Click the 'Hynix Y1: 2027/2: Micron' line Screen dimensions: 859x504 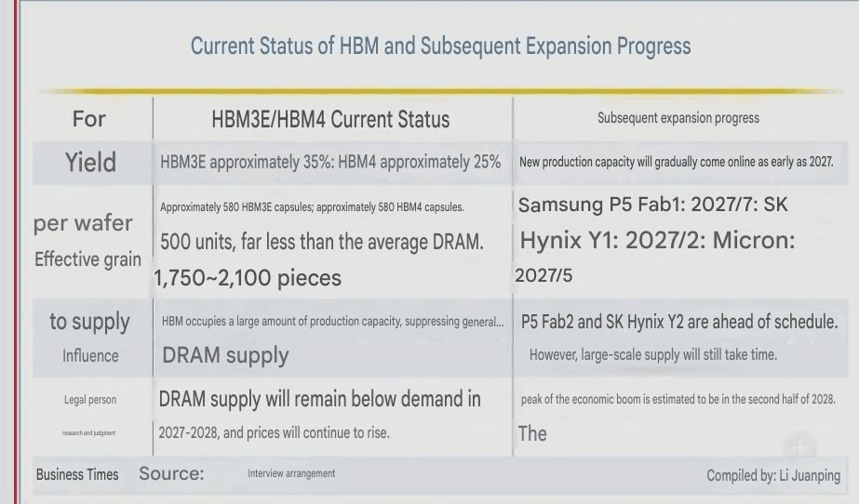(x=657, y=240)
